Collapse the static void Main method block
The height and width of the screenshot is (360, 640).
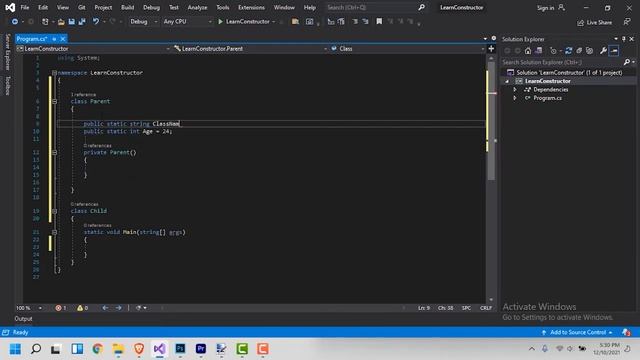tap(54, 232)
